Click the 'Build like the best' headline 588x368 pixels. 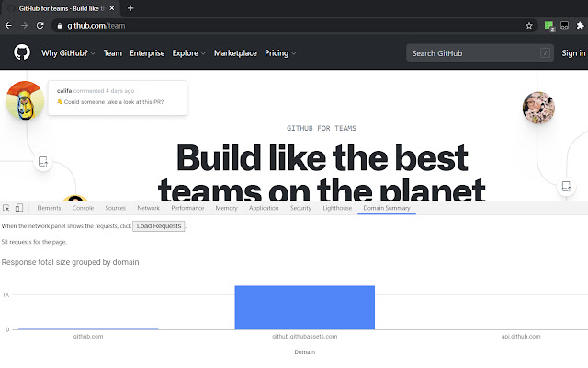(322, 157)
